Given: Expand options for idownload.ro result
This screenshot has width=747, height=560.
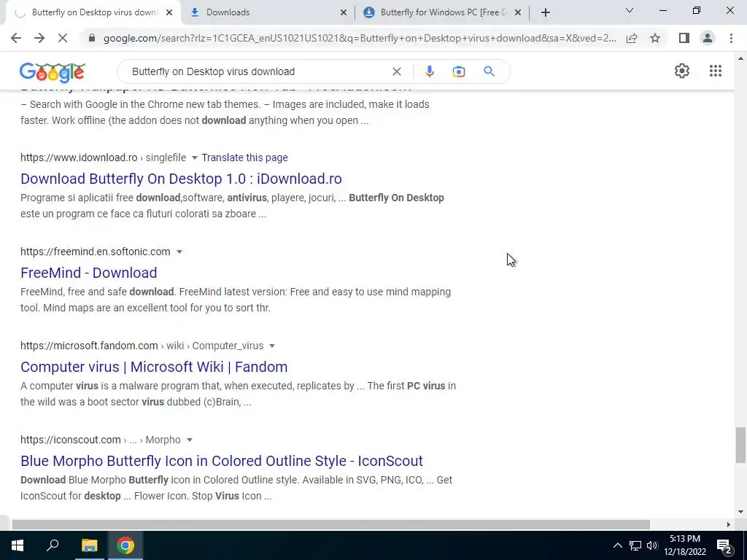Looking at the screenshot, I should click(194, 157).
